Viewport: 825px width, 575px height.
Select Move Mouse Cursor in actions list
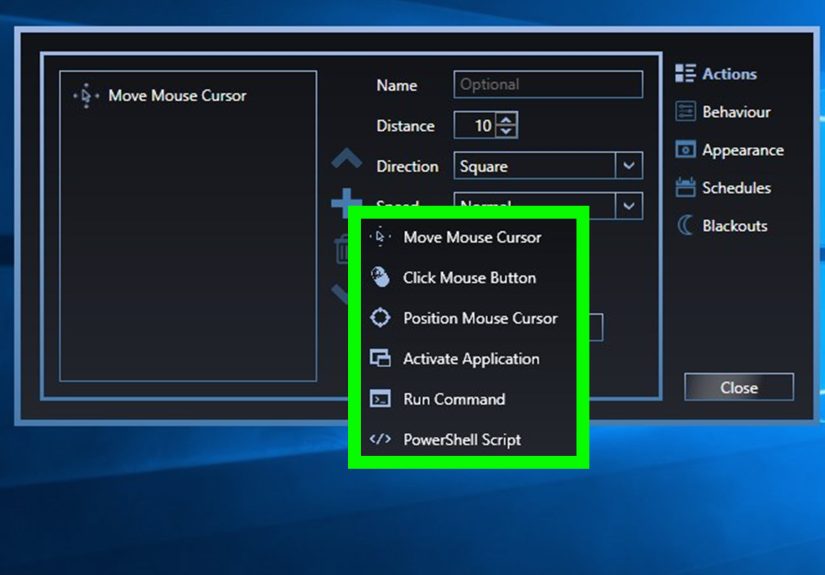click(176, 96)
